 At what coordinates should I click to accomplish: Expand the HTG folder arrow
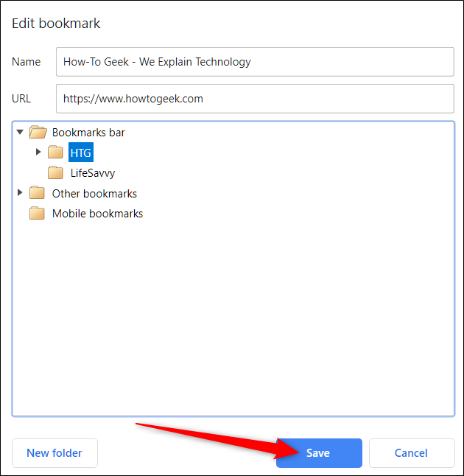tap(38, 153)
